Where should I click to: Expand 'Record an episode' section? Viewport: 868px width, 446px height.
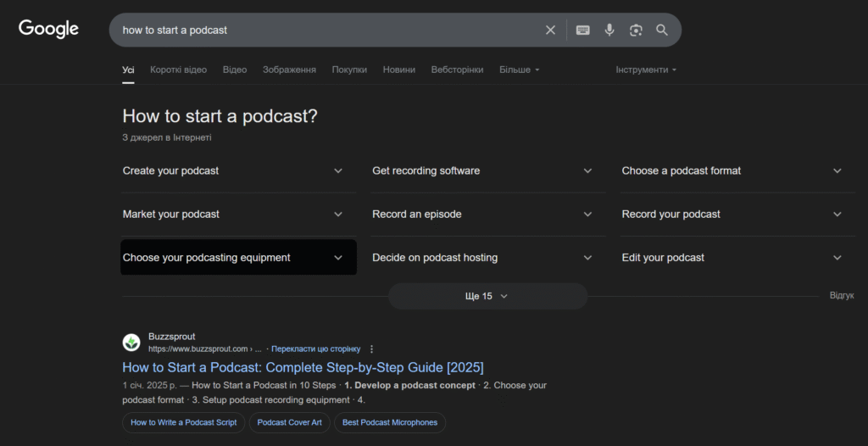coord(487,215)
